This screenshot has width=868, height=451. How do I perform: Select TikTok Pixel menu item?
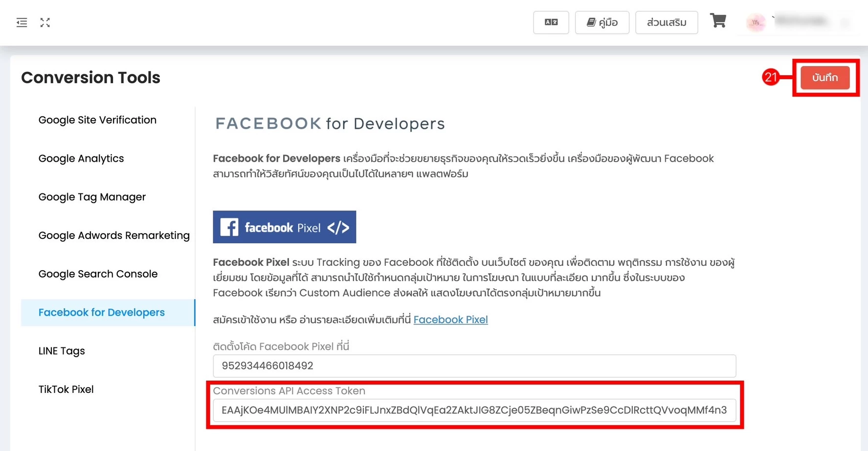pyautogui.click(x=66, y=389)
